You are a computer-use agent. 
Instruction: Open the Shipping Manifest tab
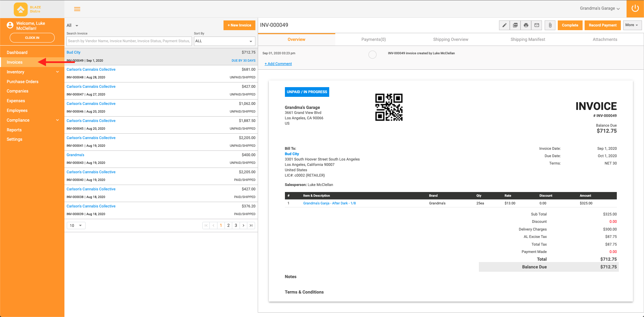pos(528,39)
